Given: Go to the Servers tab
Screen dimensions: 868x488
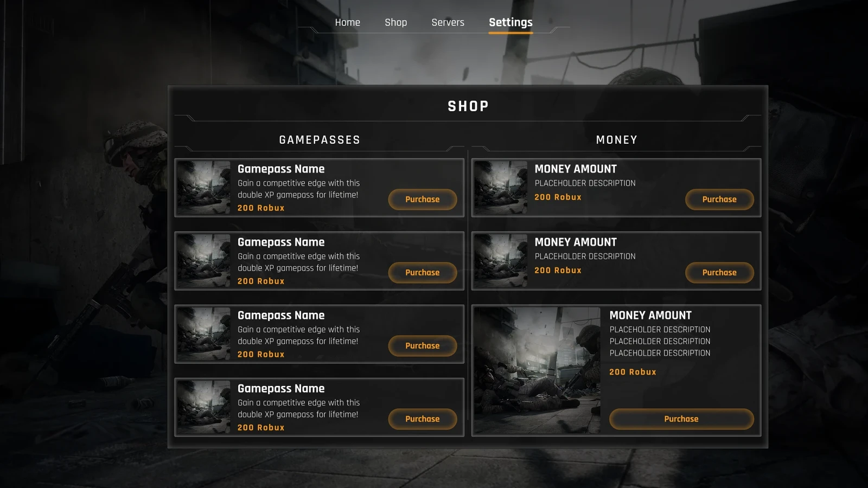Looking at the screenshot, I should (448, 22).
